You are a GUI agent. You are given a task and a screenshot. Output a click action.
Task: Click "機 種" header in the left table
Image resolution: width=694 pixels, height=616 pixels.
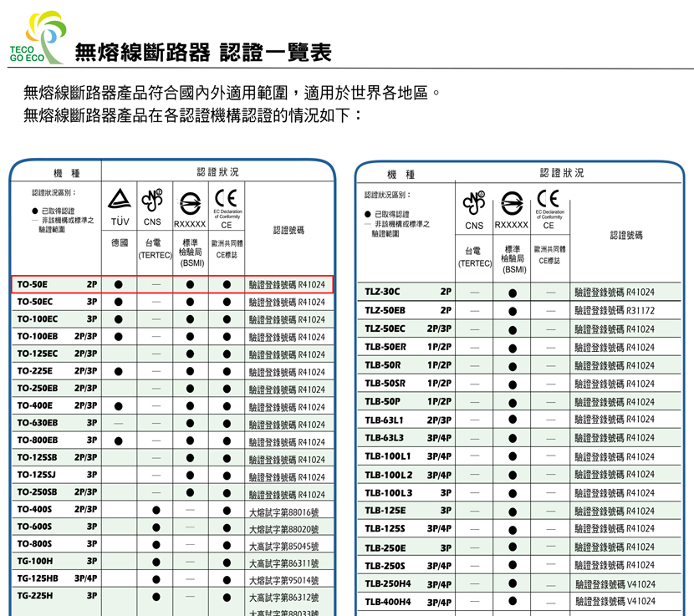[66, 173]
